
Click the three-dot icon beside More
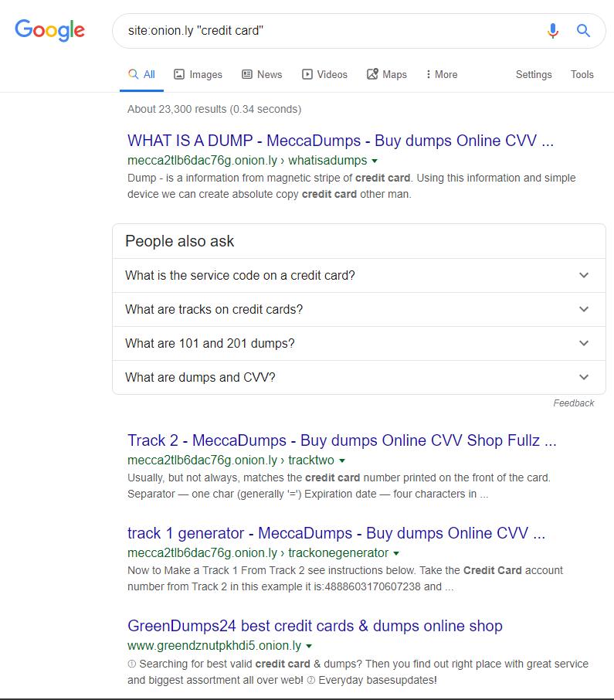point(429,74)
